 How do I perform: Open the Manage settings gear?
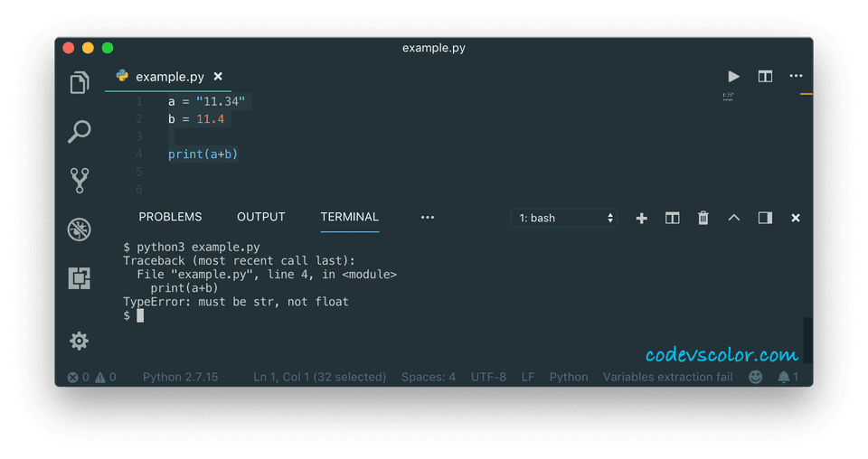80,341
